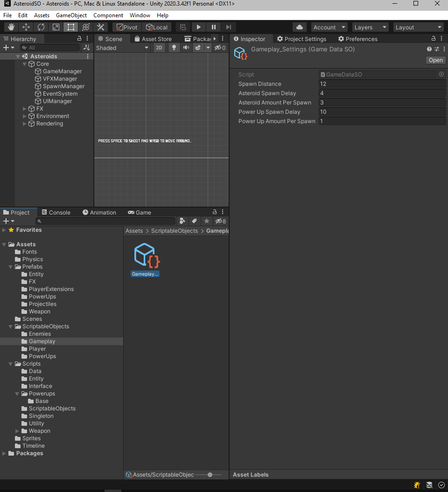Open Inspector preset selector icon
Image resolution: width=448 pixels, height=492 pixels.
click(437, 49)
